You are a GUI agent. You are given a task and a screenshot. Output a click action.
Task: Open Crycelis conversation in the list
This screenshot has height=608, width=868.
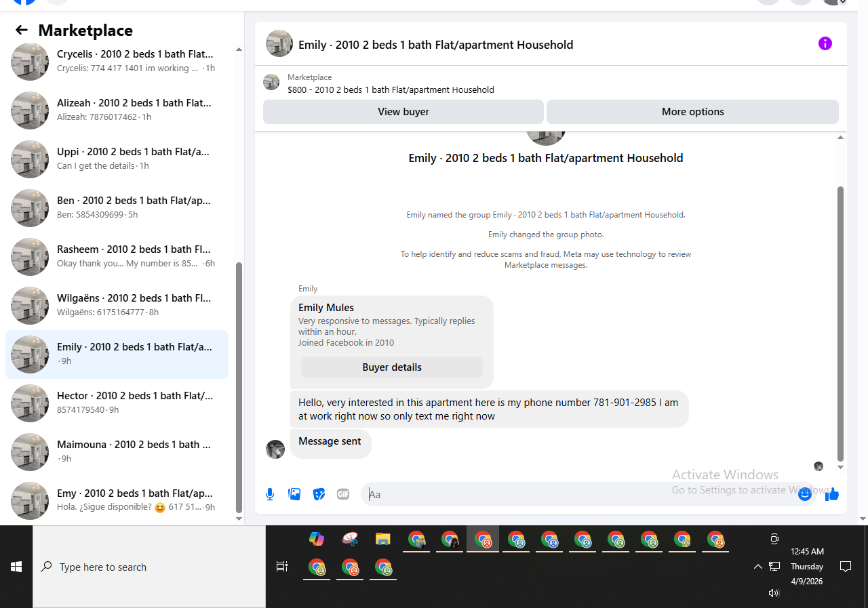(117, 61)
